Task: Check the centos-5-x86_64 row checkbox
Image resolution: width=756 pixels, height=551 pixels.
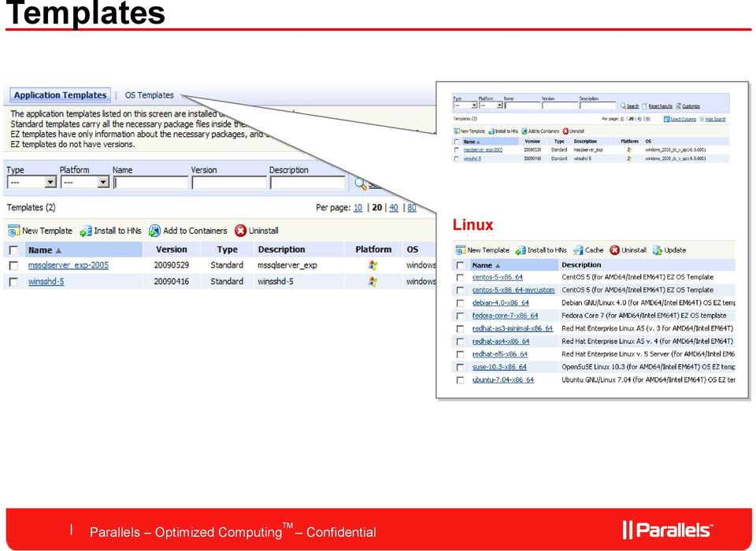Action: click(460, 278)
